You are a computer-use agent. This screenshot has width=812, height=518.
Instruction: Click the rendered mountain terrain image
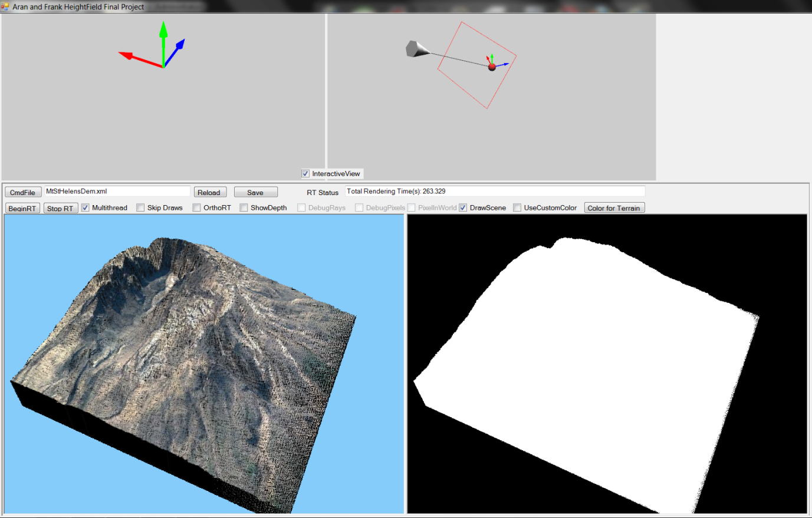coord(204,364)
